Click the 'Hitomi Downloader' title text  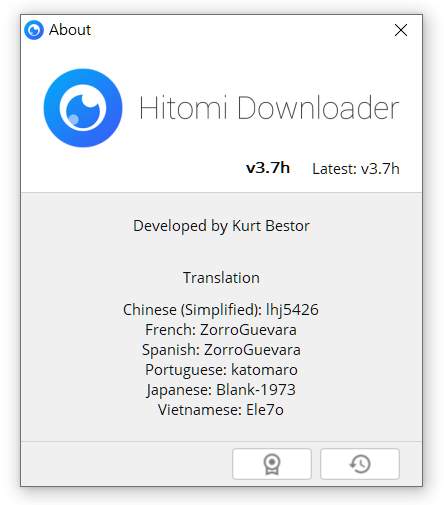(x=269, y=108)
